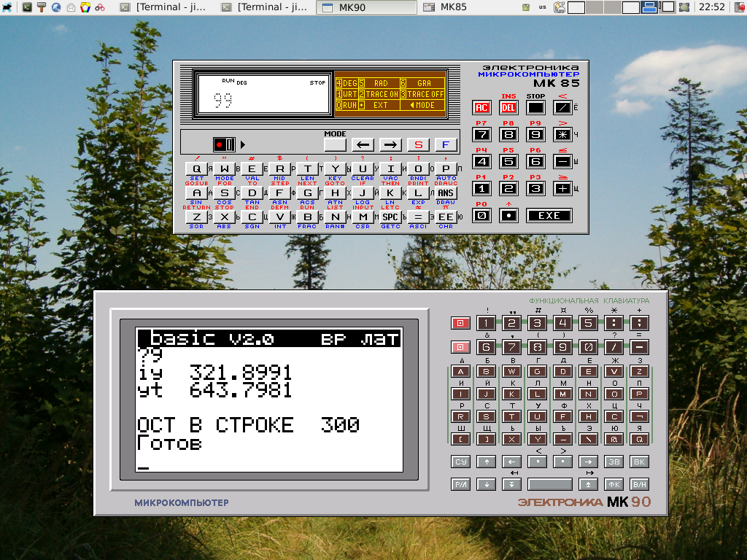Launch the web browser globe icon in the panel
Image resolution: width=747 pixels, height=560 pixels.
pos(56,7)
